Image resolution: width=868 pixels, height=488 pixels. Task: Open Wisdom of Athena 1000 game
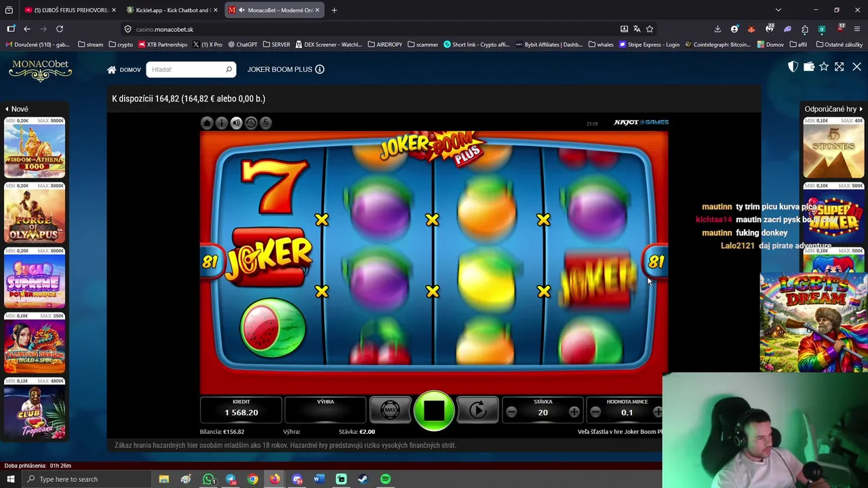point(35,147)
